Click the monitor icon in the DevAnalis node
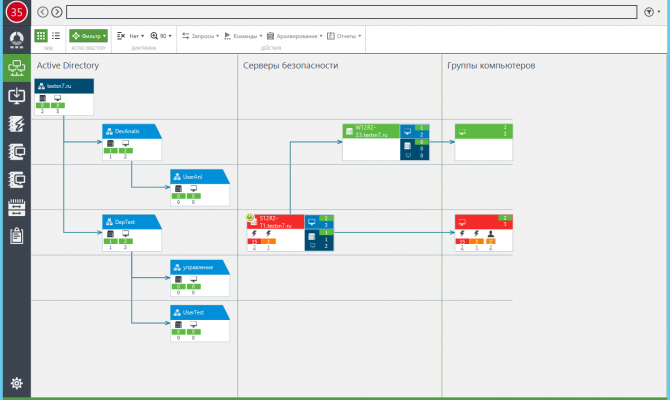Screen dimensions: 670x400 click(125, 144)
